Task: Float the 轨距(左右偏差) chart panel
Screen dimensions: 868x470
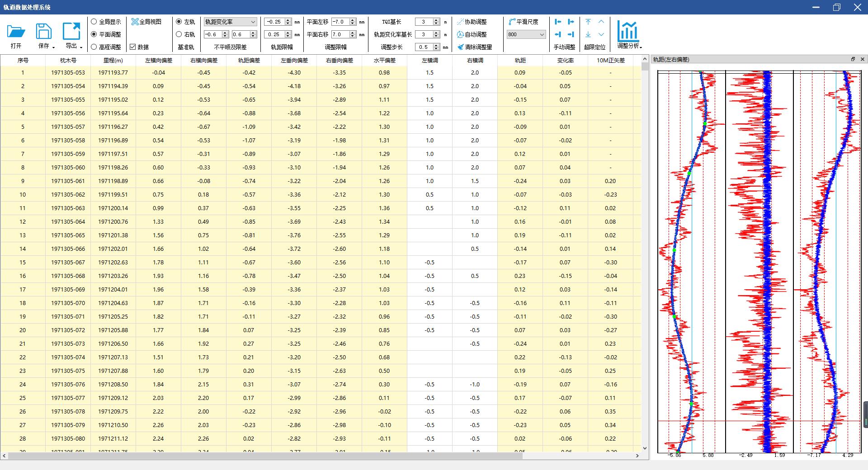Action: click(x=853, y=59)
